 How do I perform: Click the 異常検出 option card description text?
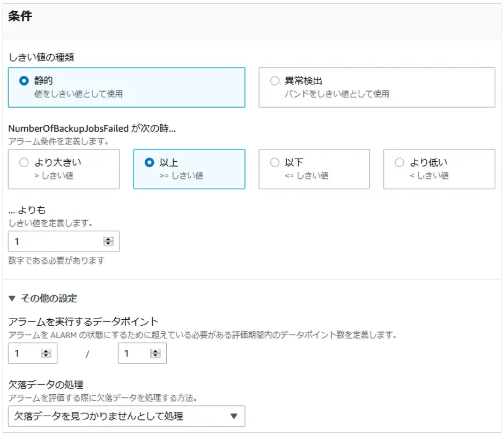click(337, 94)
